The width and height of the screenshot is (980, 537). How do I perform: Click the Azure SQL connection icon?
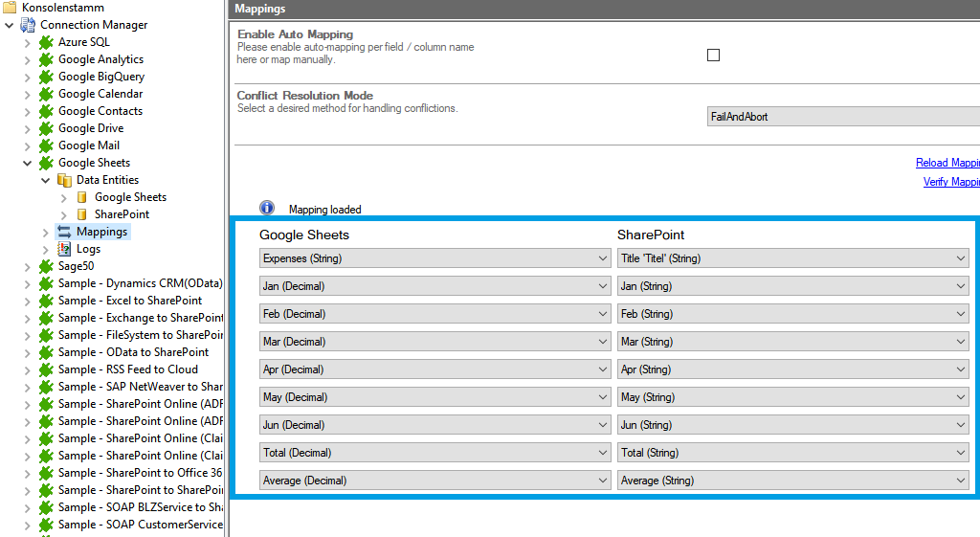click(46, 42)
